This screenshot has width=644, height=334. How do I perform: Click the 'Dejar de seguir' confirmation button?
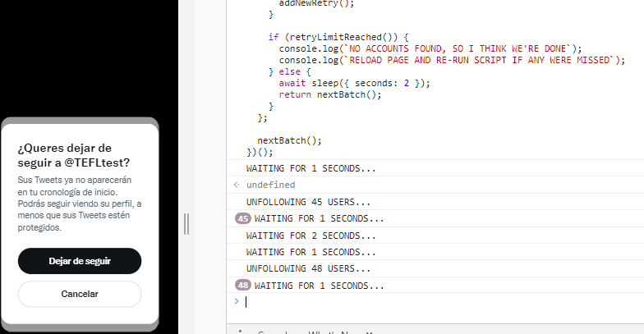tap(80, 261)
